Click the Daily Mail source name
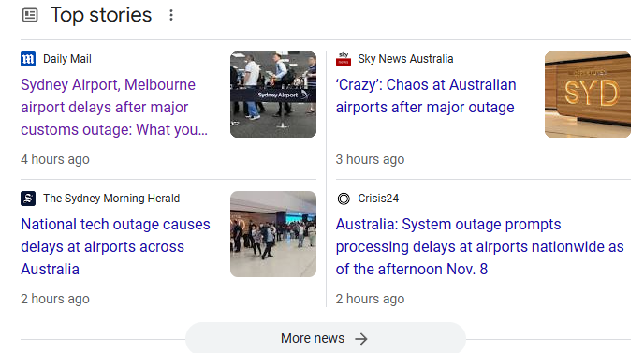 pyautogui.click(x=67, y=59)
